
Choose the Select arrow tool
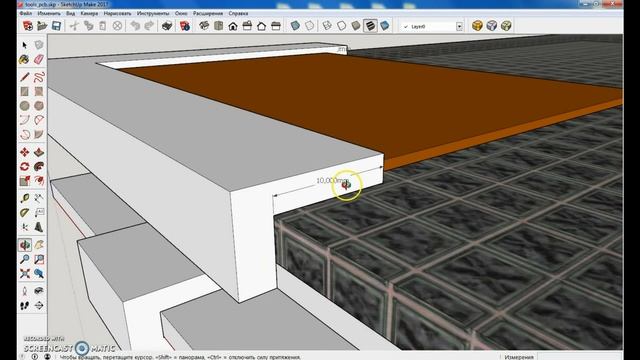point(24,45)
